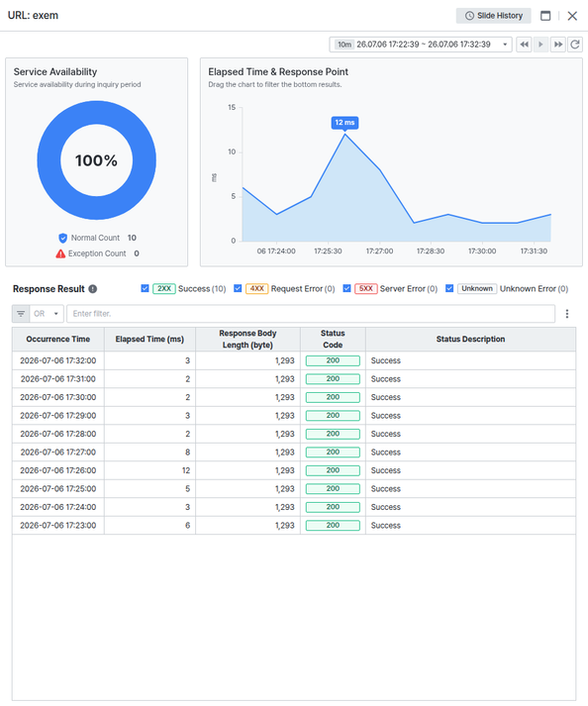Open the three-dot table options menu
Viewport: 588px width, 706px height.
point(567,313)
